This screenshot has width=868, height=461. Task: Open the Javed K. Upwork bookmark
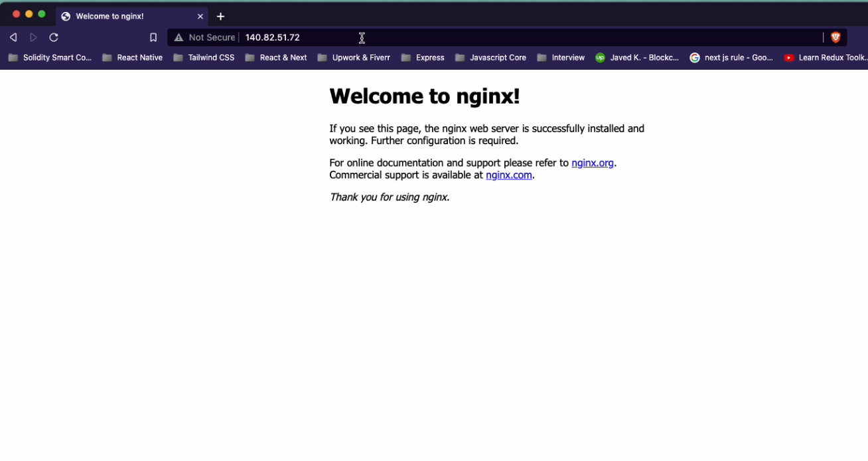point(637,58)
